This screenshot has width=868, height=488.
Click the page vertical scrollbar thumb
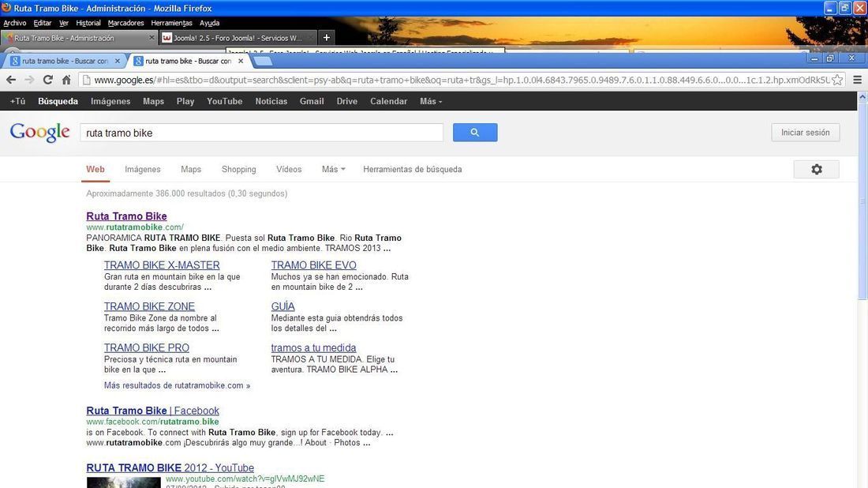pos(862,201)
